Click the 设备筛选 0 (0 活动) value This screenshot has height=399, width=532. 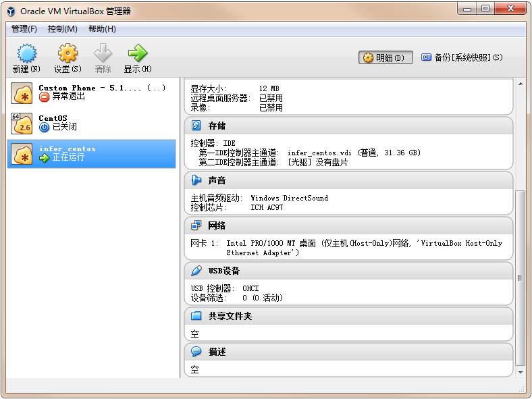263,298
